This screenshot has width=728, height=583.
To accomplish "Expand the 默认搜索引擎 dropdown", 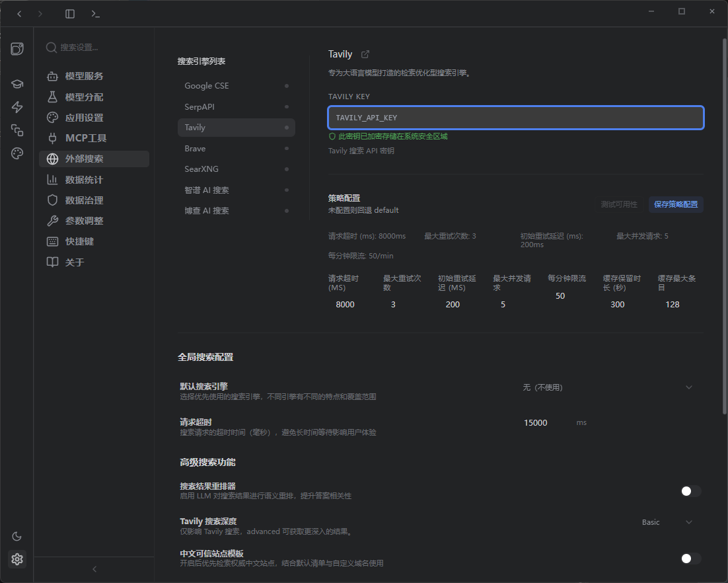I will point(607,387).
